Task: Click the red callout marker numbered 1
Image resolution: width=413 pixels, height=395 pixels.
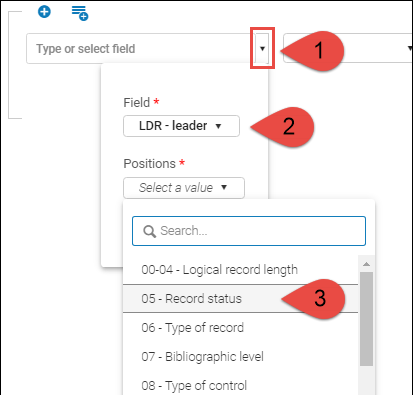Action: pyautogui.click(x=313, y=51)
